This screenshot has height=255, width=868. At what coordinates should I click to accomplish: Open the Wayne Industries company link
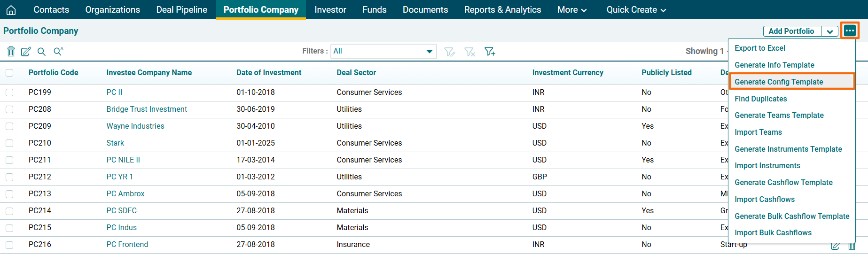tap(135, 126)
